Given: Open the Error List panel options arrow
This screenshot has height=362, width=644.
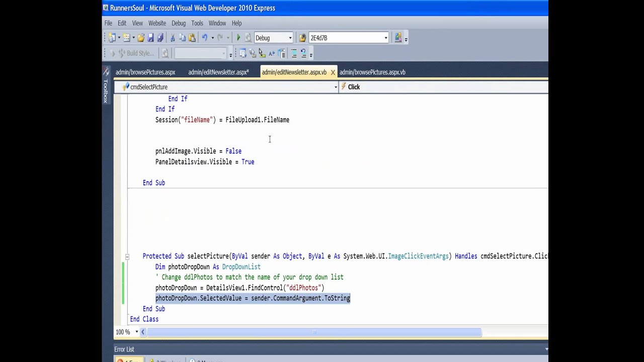Looking at the screenshot, I should tap(546, 349).
